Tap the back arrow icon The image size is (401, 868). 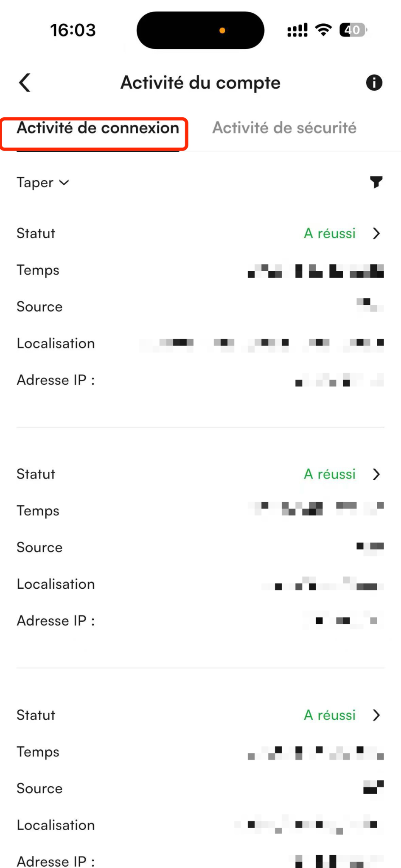pos(25,83)
